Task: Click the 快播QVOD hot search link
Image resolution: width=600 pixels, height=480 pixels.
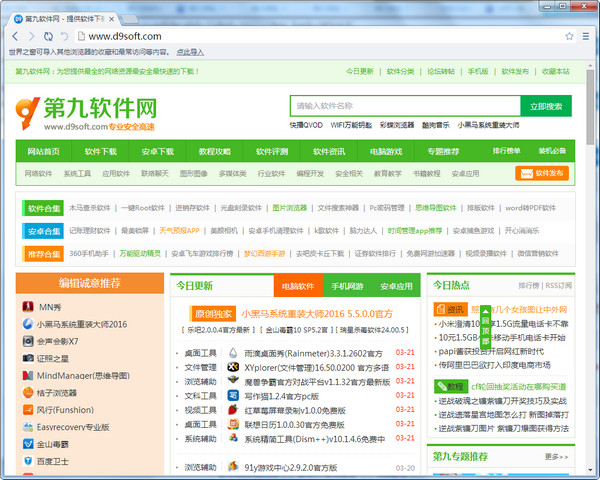Action: pyautogui.click(x=306, y=125)
